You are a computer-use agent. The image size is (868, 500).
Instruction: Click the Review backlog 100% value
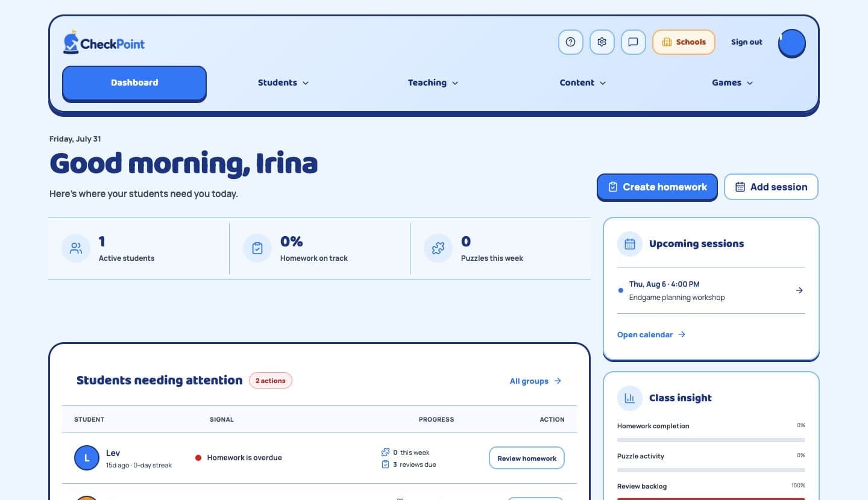[x=798, y=486]
